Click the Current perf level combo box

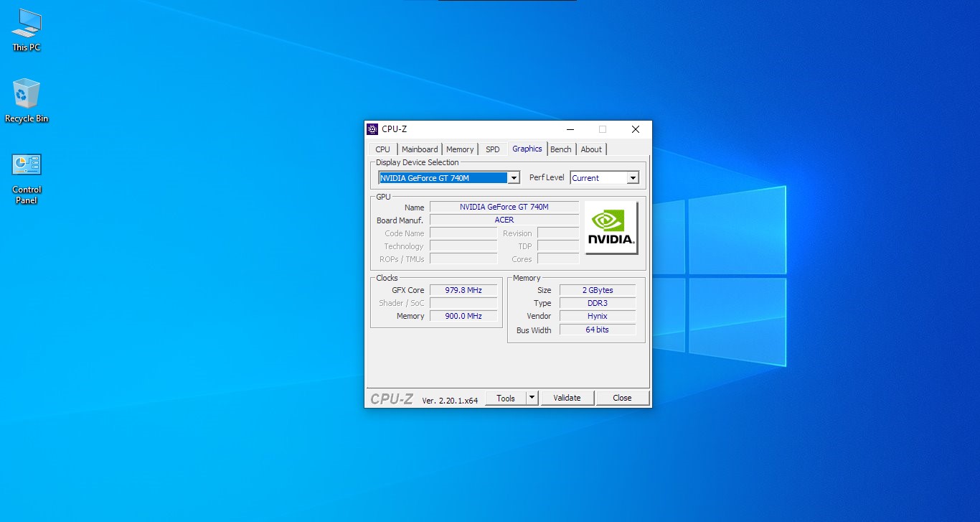coord(605,178)
